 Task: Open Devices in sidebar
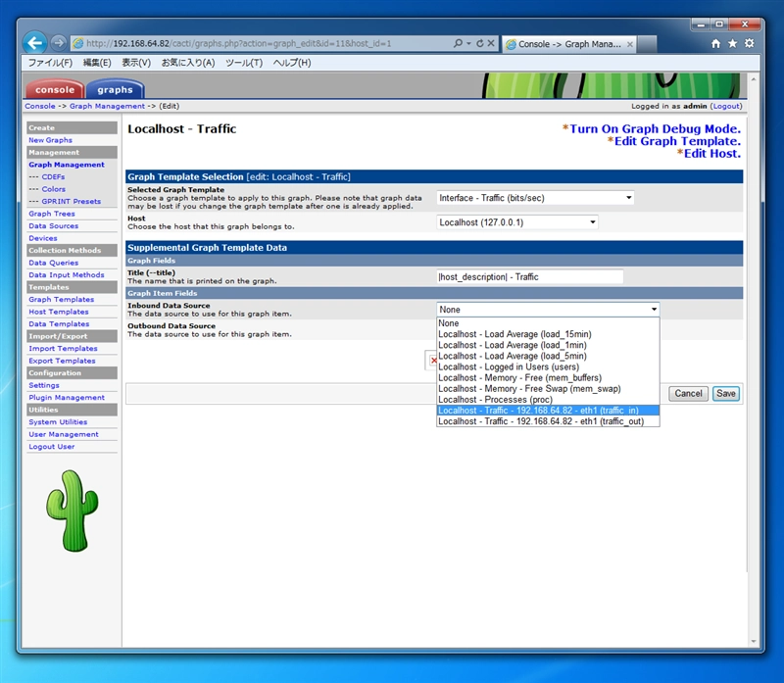coord(43,238)
